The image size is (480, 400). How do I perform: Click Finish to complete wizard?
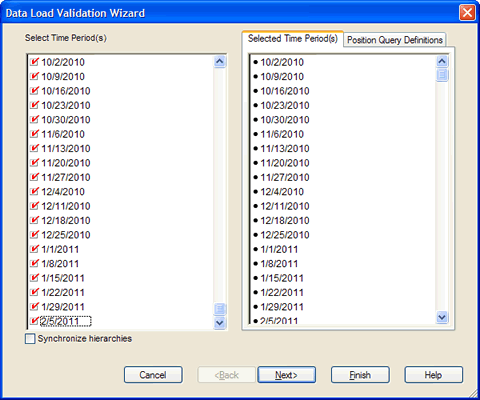[x=360, y=375]
